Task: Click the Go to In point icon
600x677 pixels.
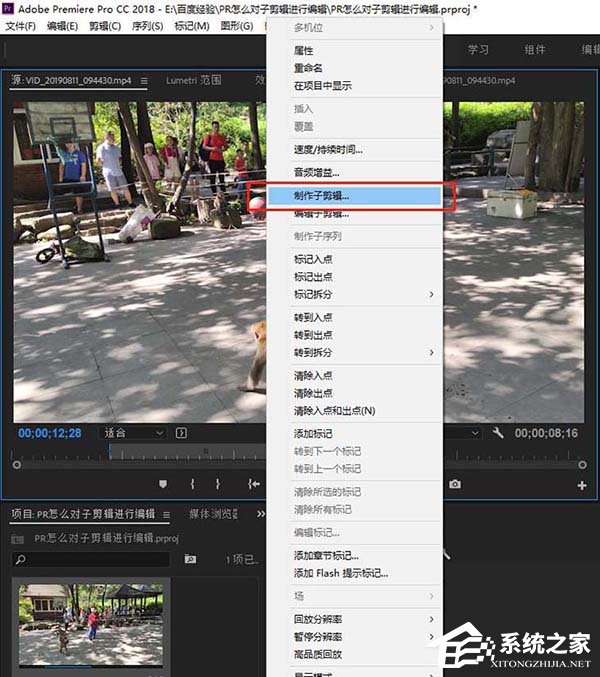Action: [254, 484]
